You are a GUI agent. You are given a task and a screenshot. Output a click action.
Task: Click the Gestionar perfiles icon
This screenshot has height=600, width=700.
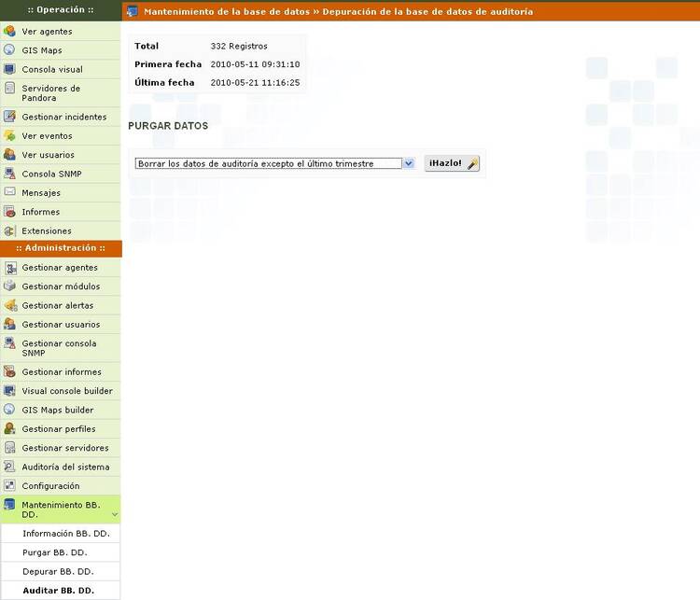[x=9, y=428]
